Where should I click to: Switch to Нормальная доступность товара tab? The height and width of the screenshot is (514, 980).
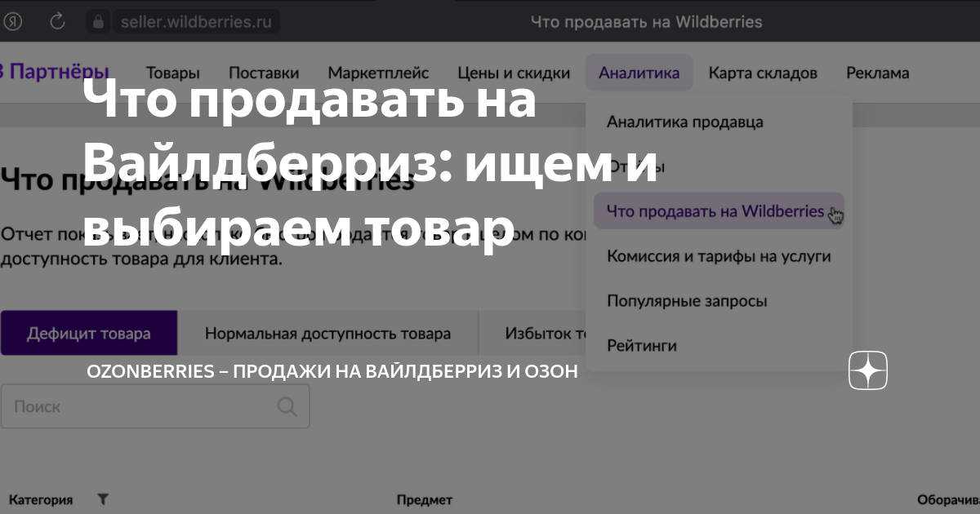click(x=327, y=333)
